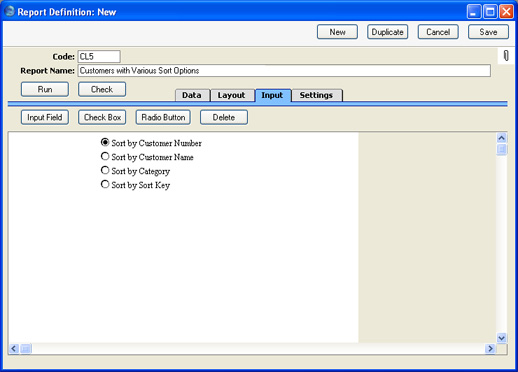Click the Duplicate button
Viewport: 518px width, 372px height.
(388, 32)
